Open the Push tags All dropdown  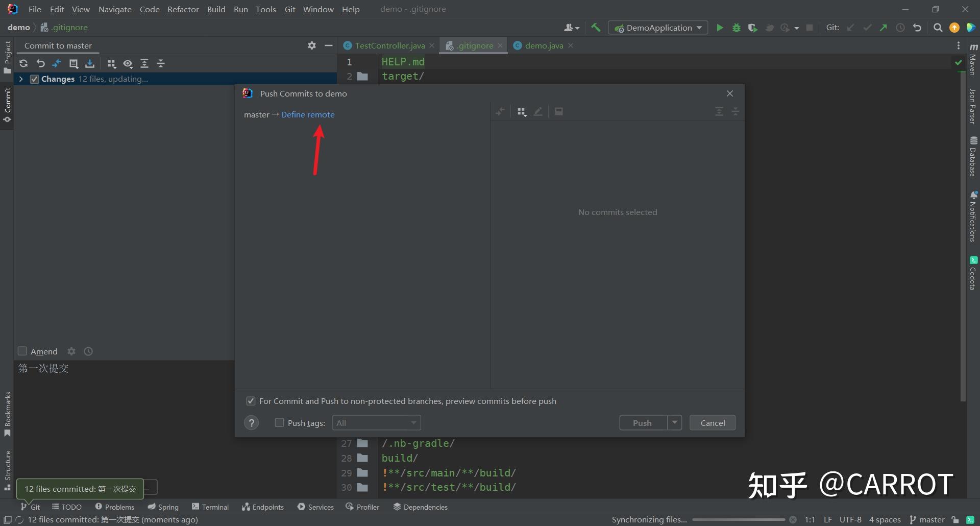tap(376, 423)
